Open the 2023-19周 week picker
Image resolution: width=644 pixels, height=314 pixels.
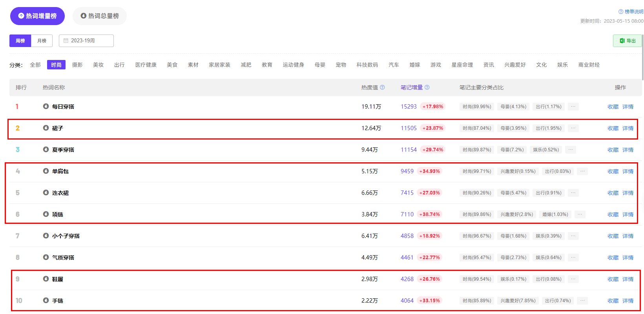(x=86, y=41)
